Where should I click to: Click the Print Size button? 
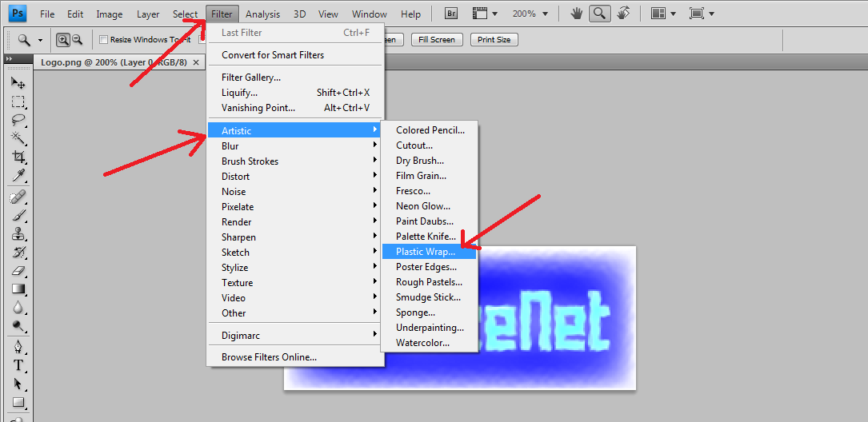pos(494,40)
